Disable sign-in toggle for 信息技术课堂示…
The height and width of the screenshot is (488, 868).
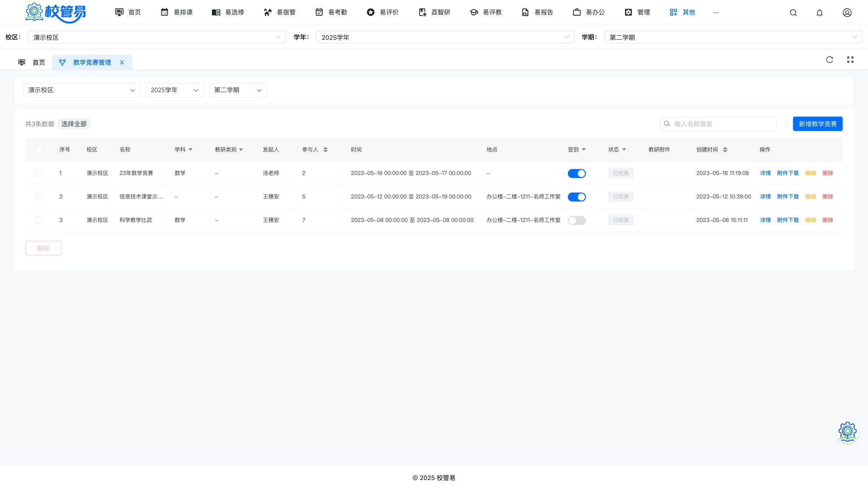tap(577, 197)
